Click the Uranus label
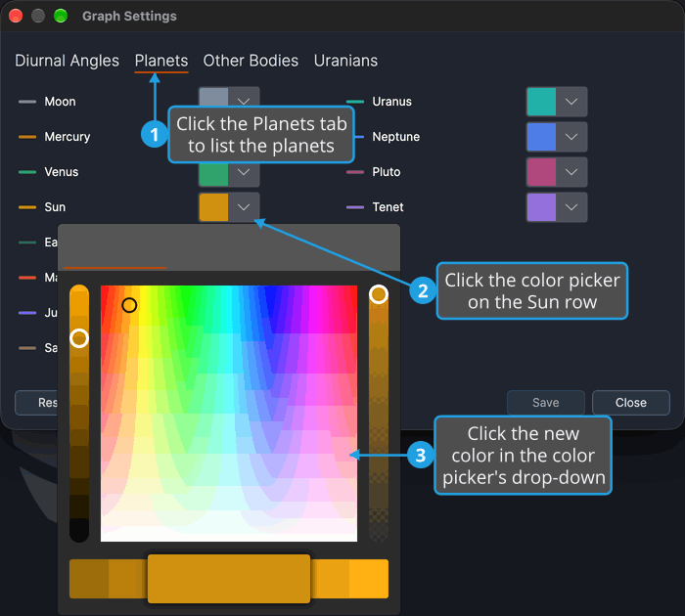Screen dimensions: 685x616 point(391,102)
